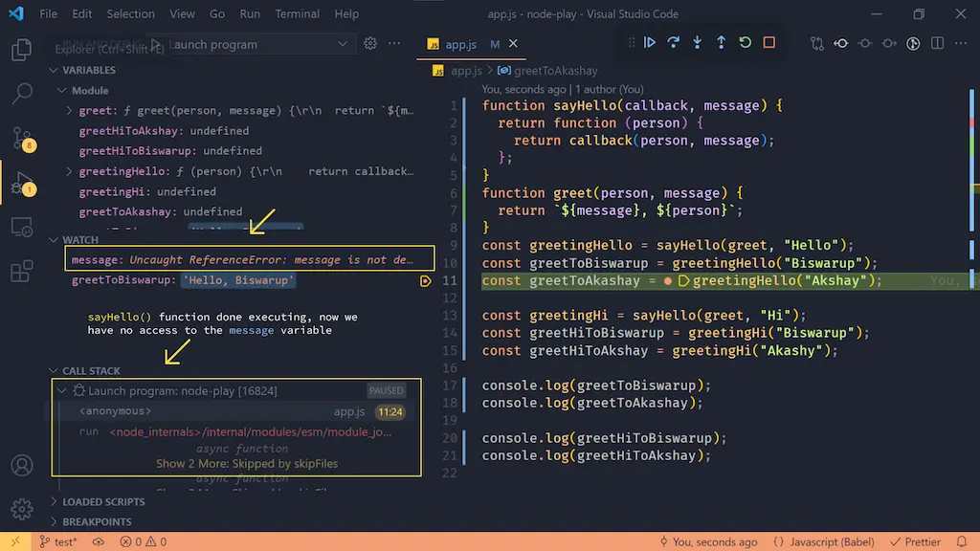Open the Go menu

coord(217,13)
